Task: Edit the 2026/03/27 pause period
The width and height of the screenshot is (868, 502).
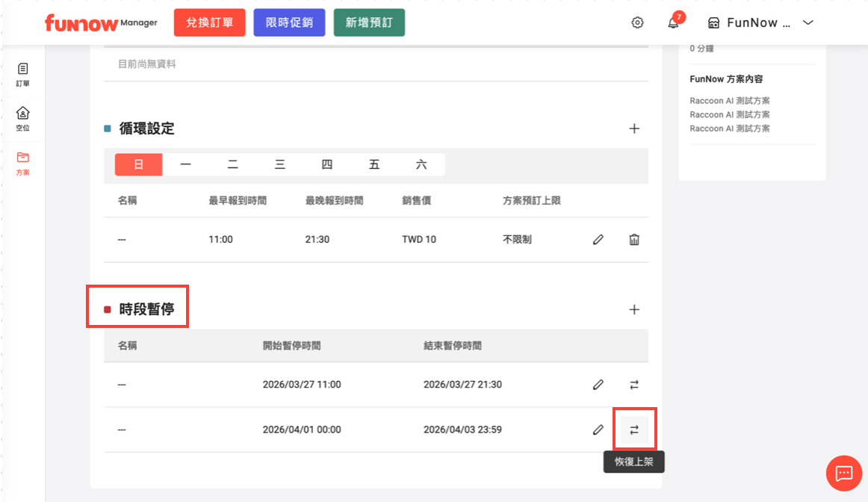Action: 598,385
